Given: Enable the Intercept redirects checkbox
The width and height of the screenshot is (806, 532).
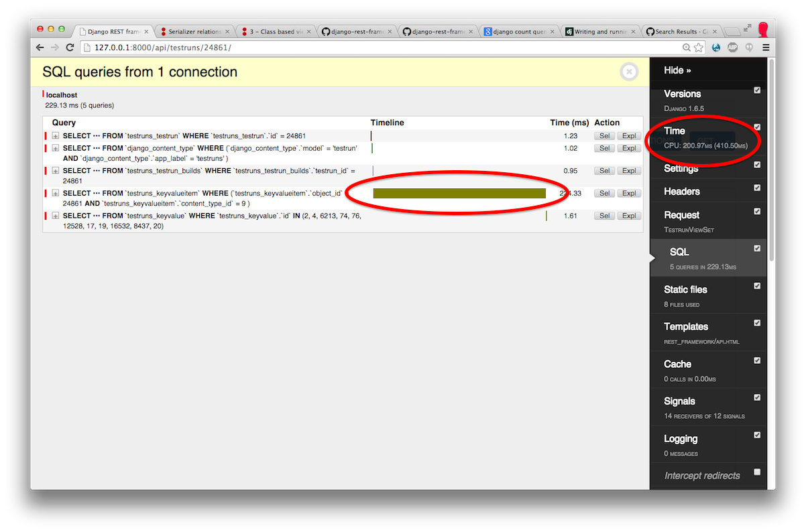Looking at the screenshot, I should pyautogui.click(x=757, y=472).
